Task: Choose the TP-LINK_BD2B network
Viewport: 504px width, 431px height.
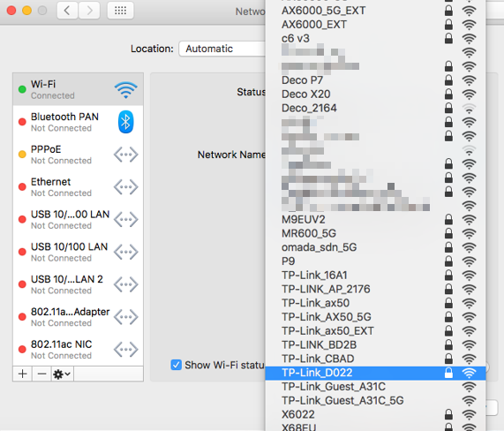Action: click(x=375, y=344)
